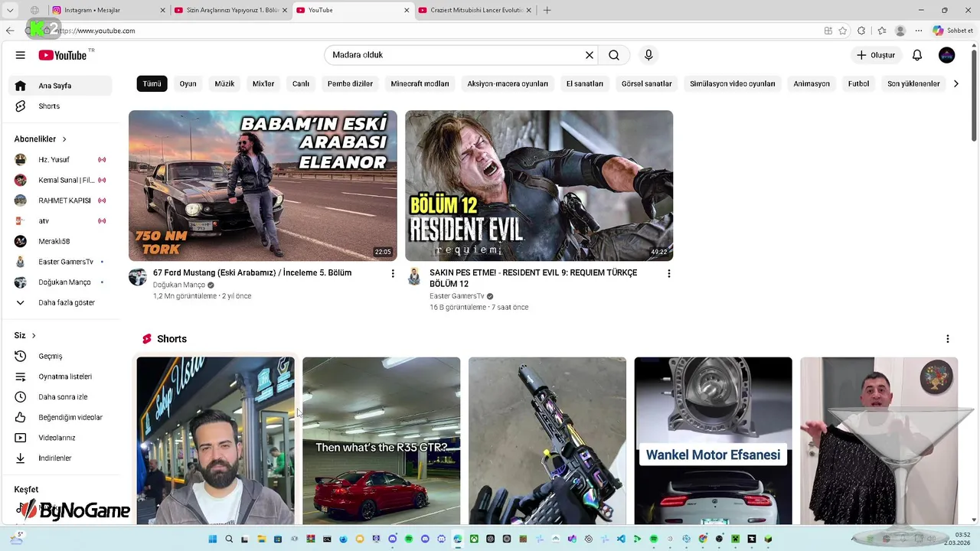The image size is (980, 551).
Task: Expand the Abonelikler section arrow
Action: click(x=64, y=139)
